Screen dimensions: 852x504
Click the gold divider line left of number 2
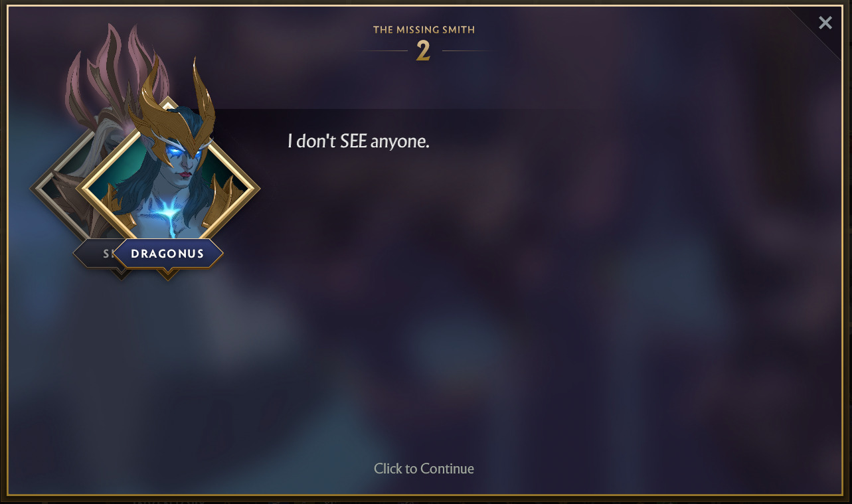[x=380, y=51]
